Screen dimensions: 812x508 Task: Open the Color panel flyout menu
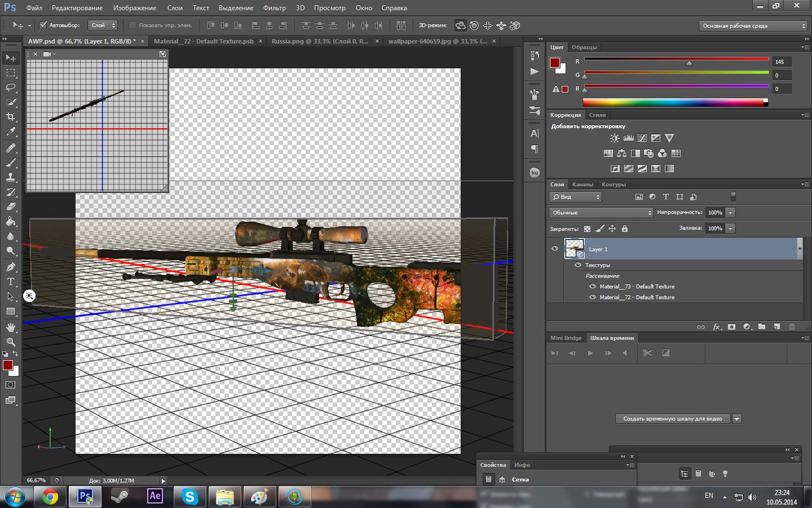tap(805, 48)
